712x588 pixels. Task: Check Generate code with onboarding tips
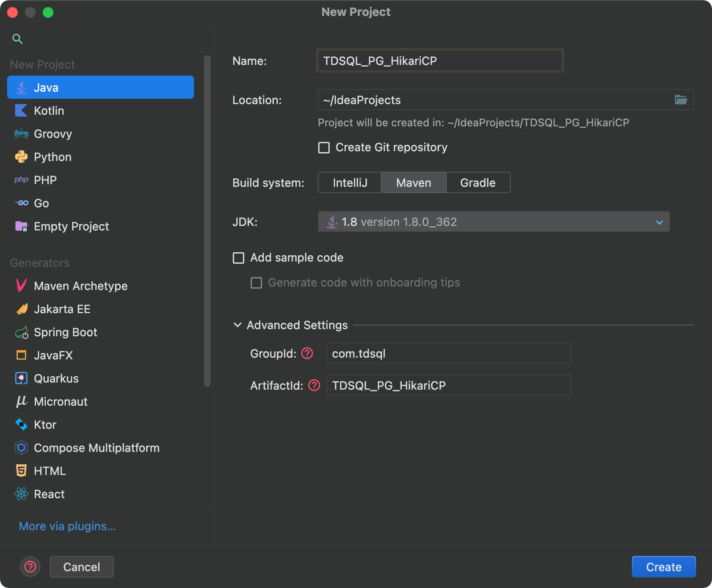[x=256, y=282]
